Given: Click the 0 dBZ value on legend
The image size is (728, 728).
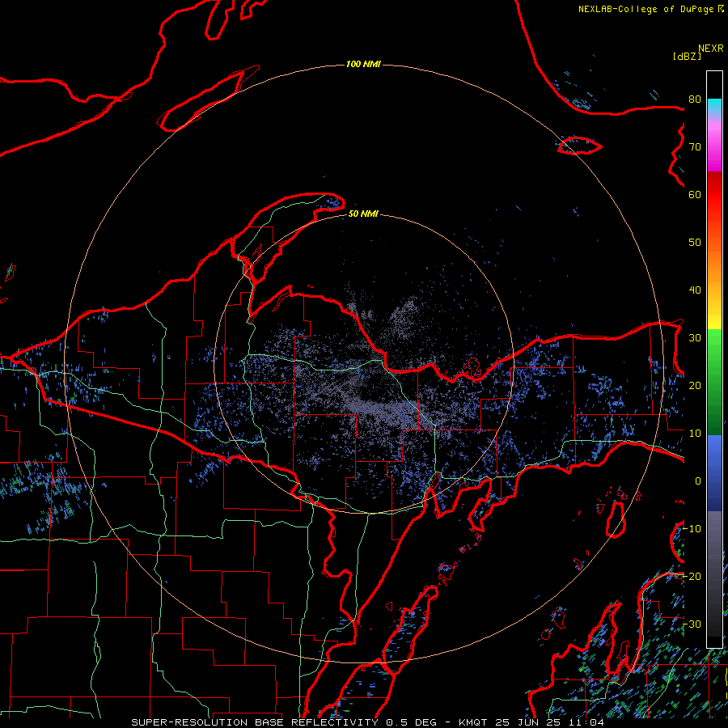Looking at the screenshot, I should click(x=697, y=481).
